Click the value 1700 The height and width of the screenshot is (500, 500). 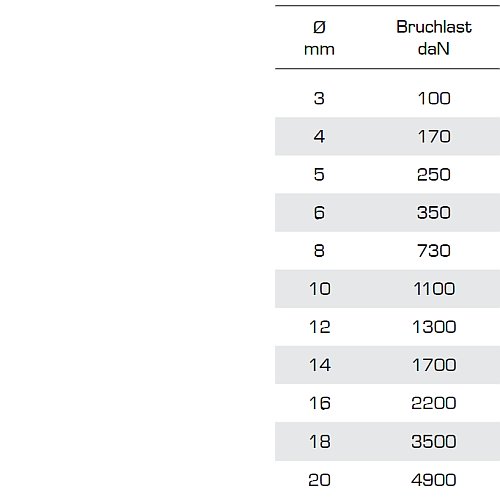tap(434, 365)
